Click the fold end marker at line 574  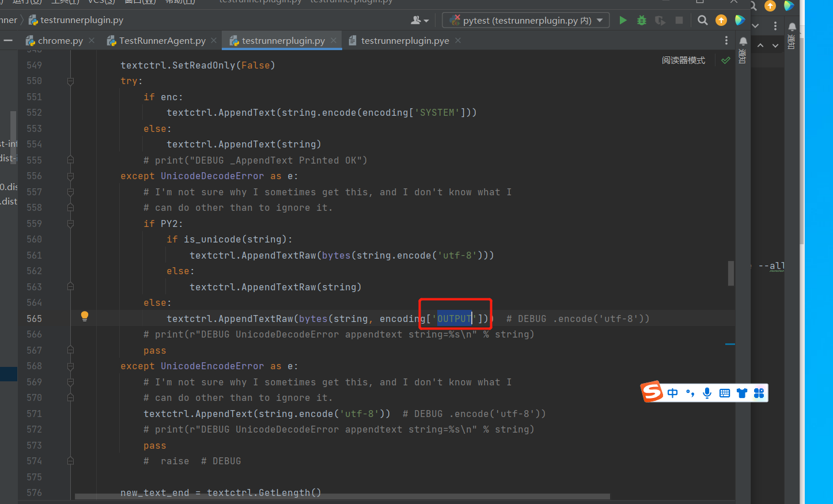pyautogui.click(x=70, y=461)
